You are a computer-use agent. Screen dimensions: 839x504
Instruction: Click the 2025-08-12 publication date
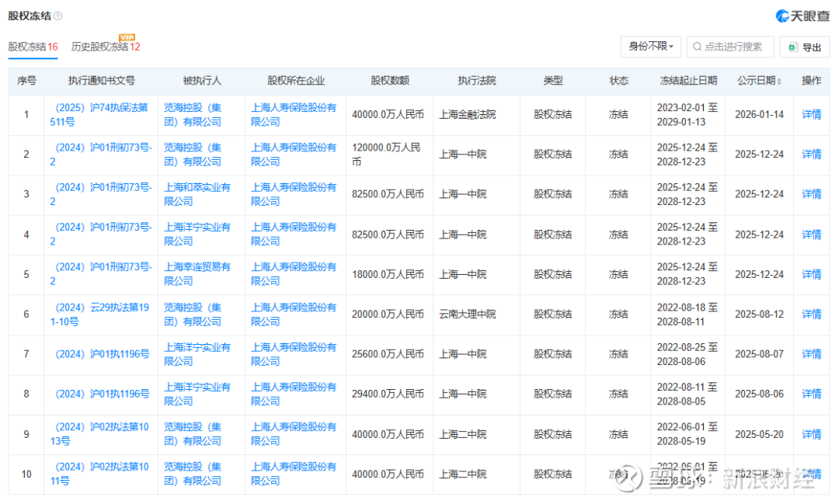click(x=759, y=314)
